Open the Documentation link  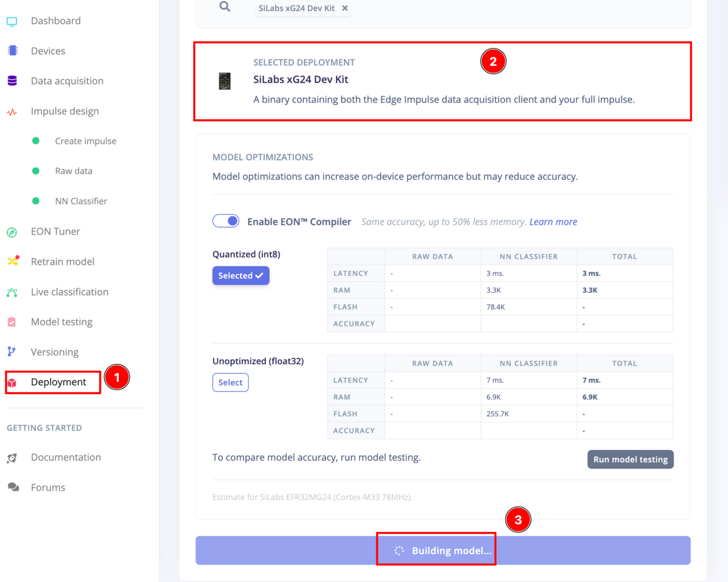pyautogui.click(x=66, y=457)
